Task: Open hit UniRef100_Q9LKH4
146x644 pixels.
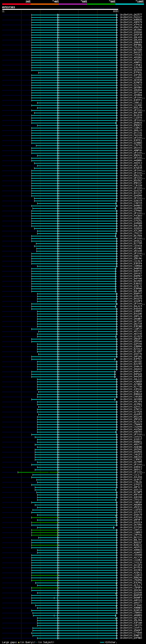Action: (x=131, y=40)
